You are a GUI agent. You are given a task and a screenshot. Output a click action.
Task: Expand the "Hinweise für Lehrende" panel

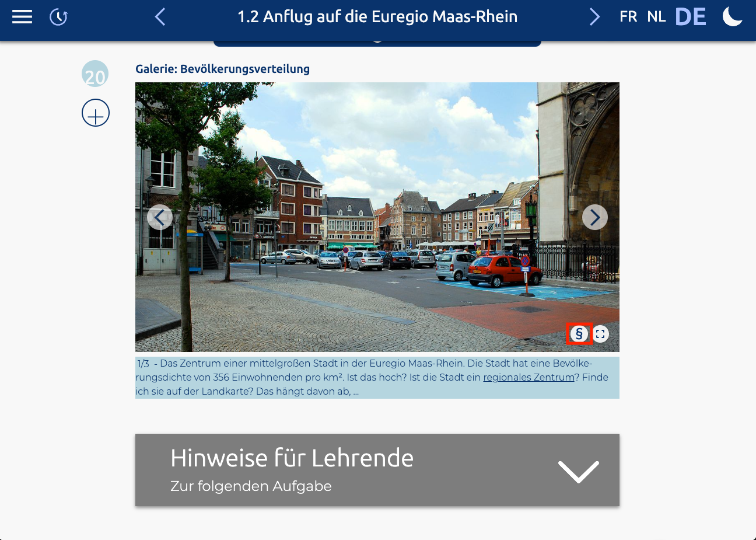[x=292, y=470]
